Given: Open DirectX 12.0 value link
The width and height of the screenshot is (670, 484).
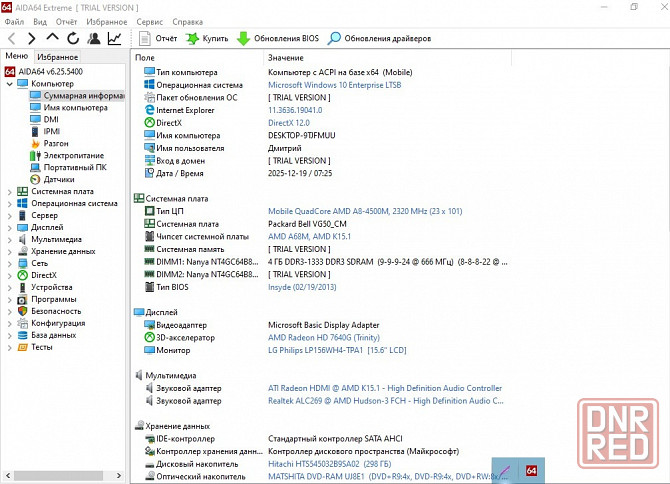Looking at the screenshot, I should [x=289, y=123].
